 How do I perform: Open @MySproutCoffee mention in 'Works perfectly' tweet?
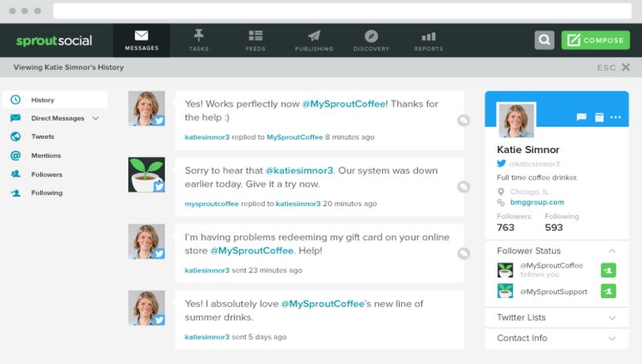[x=345, y=104]
